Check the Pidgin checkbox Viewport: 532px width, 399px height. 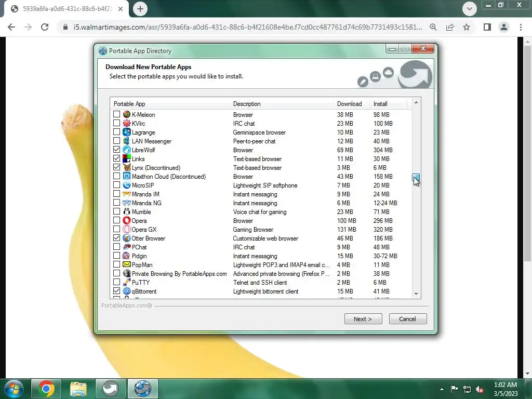pyautogui.click(x=116, y=256)
